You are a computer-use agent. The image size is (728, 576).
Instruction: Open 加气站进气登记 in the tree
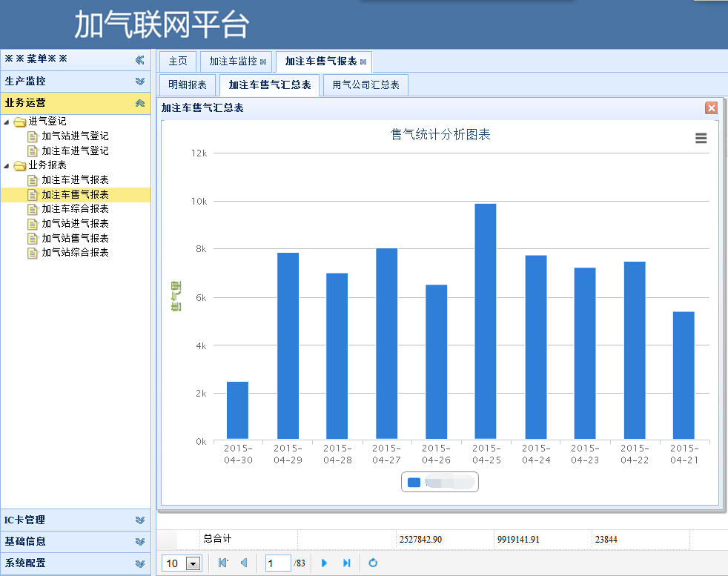75,136
